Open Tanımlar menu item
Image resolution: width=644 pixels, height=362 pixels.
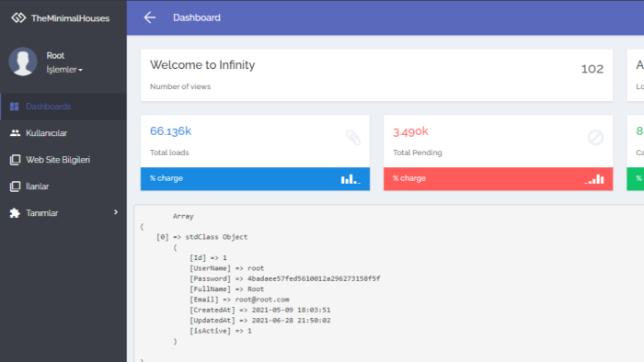pos(63,213)
